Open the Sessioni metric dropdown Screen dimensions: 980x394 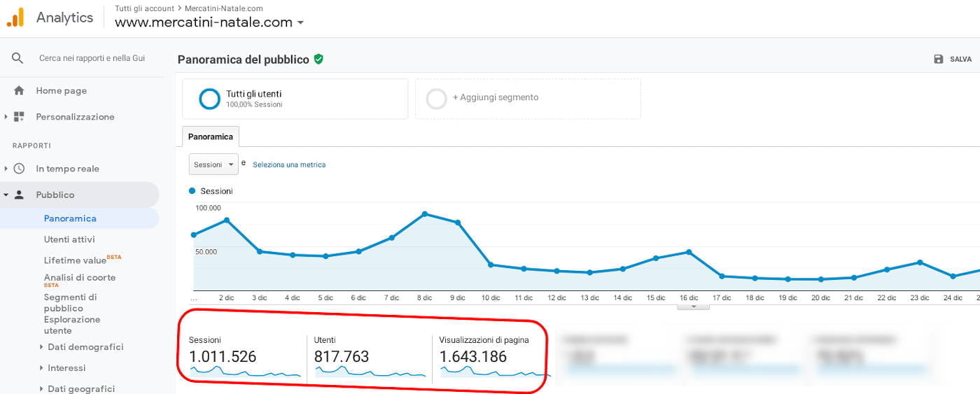(x=213, y=164)
